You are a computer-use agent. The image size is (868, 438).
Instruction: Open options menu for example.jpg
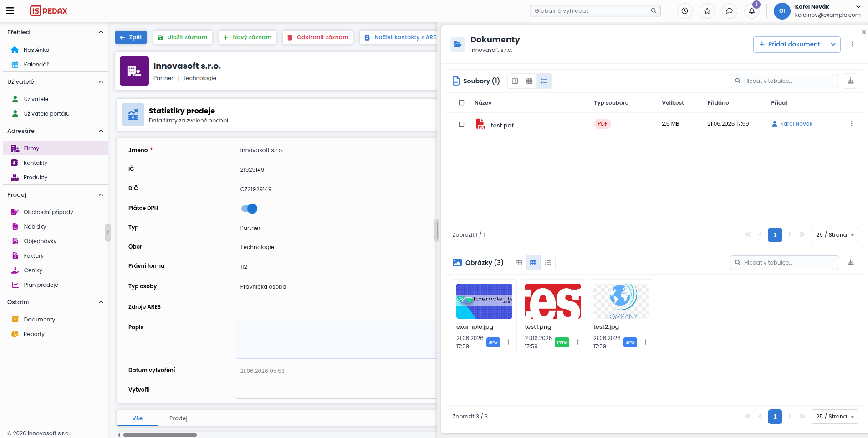508,342
